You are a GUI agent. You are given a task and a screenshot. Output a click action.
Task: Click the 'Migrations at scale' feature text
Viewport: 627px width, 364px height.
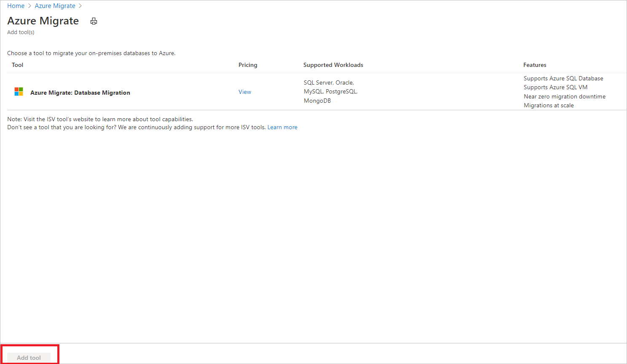[549, 105]
